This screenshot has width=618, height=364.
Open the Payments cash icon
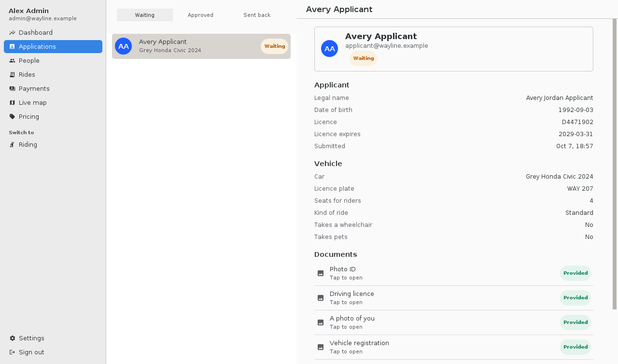point(12,89)
